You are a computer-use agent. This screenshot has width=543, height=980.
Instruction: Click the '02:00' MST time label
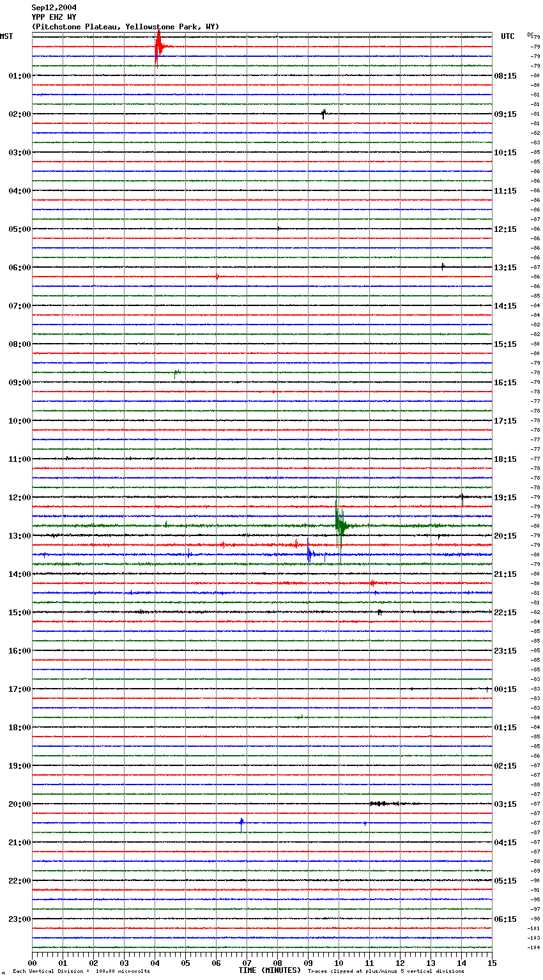20,114
